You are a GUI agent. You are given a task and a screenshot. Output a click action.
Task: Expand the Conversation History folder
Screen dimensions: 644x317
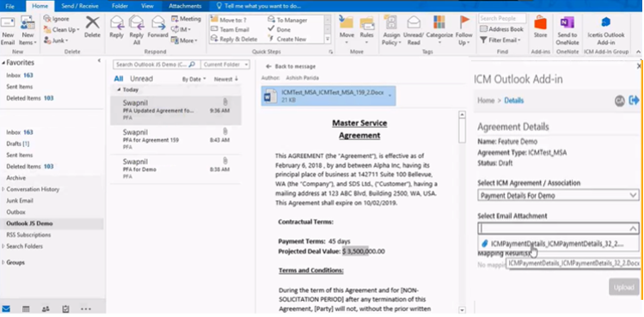coord(3,189)
